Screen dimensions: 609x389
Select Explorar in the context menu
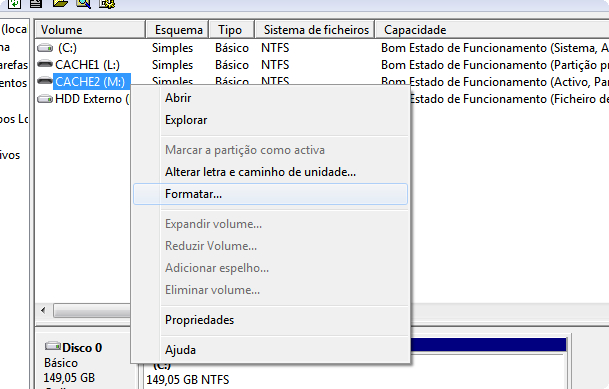tap(270, 120)
